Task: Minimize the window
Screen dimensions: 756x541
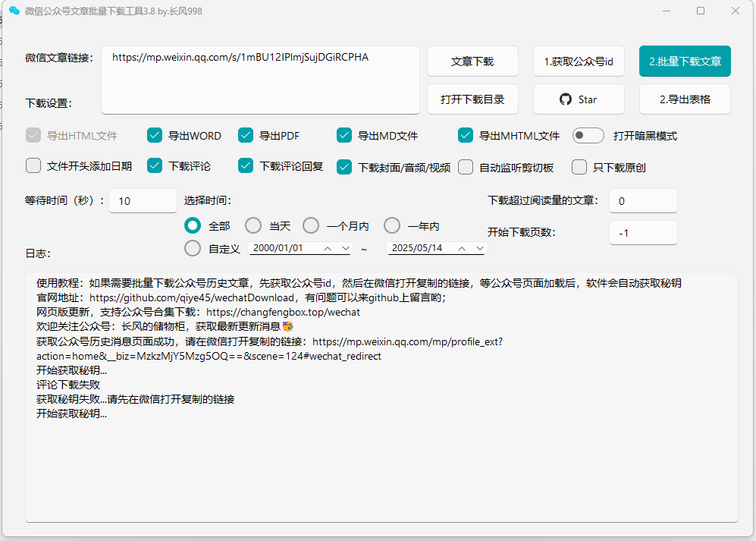Action: pos(667,11)
